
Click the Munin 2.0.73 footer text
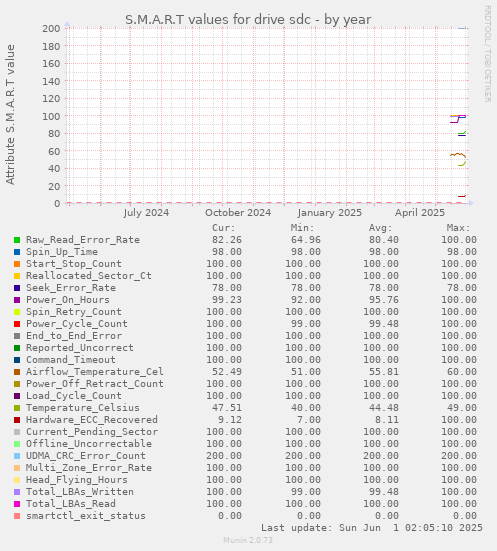coord(248,540)
